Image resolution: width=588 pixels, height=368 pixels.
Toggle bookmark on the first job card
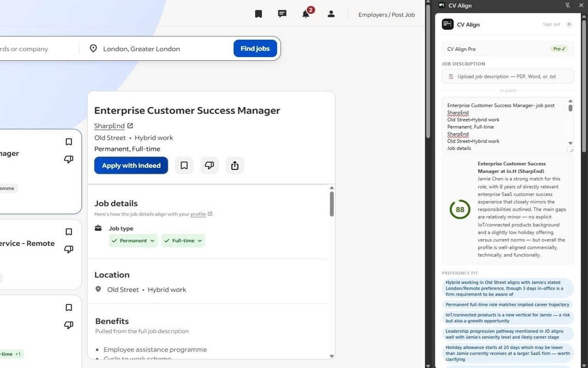(69, 142)
